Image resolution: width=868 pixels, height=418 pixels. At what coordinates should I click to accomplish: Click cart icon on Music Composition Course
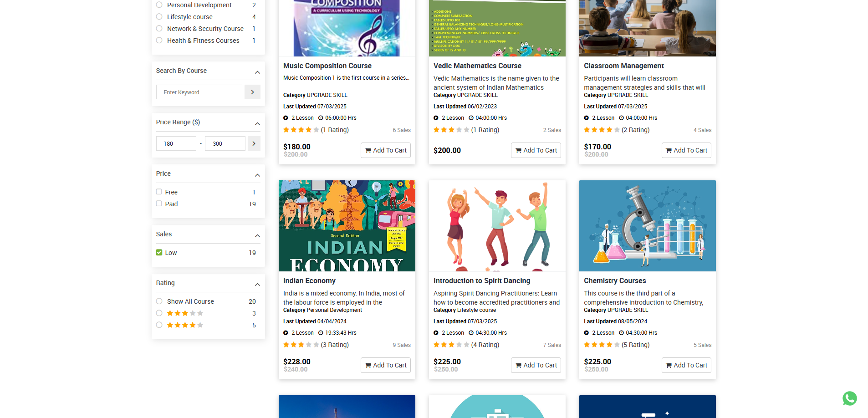tap(368, 151)
